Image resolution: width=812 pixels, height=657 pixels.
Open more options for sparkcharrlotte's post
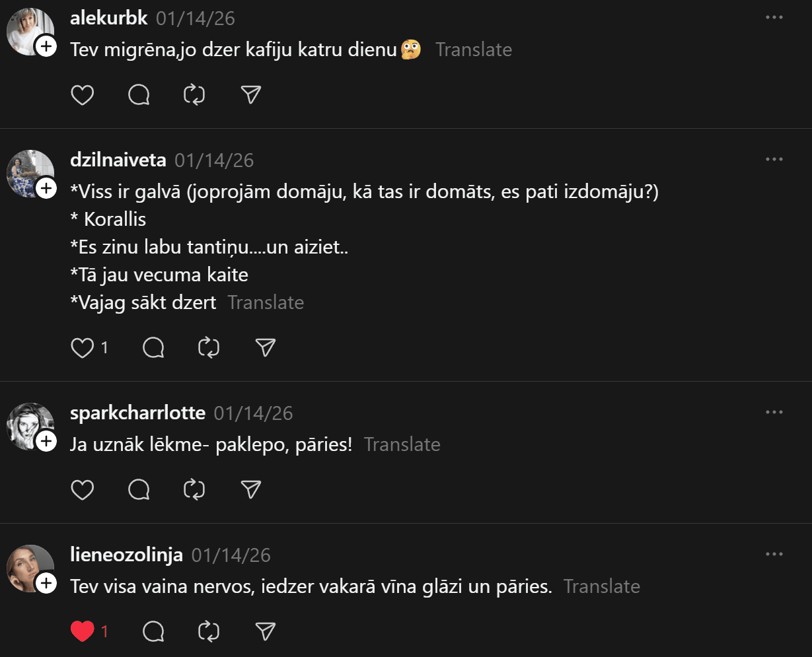pos(774,412)
